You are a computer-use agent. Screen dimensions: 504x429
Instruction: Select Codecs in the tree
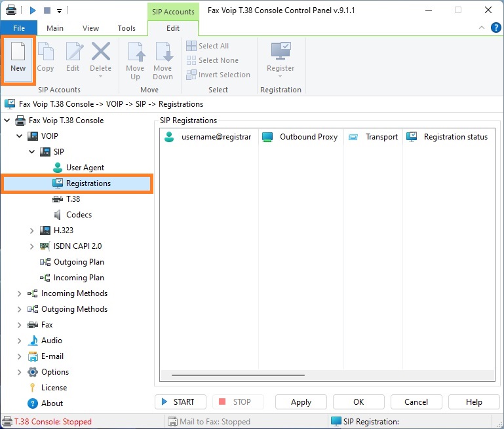(79, 215)
